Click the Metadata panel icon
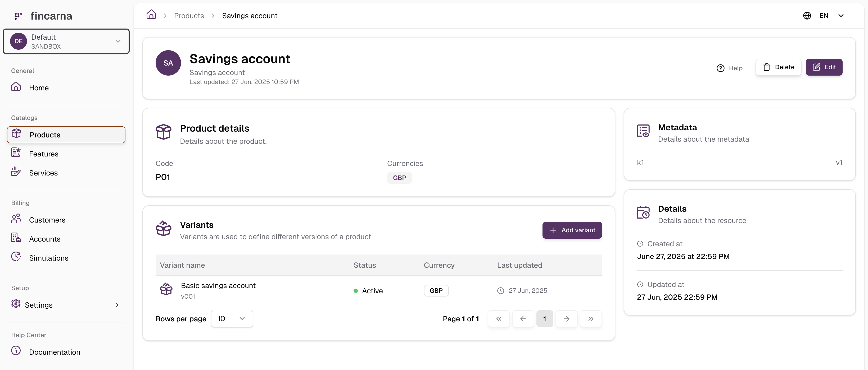868x370 pixels. coord(643,131)
